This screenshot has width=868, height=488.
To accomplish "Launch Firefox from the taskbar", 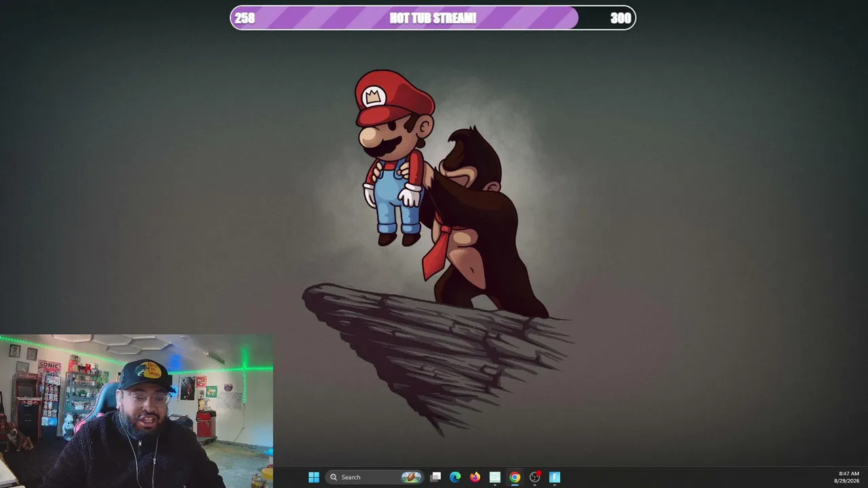I will pos(475,477).
